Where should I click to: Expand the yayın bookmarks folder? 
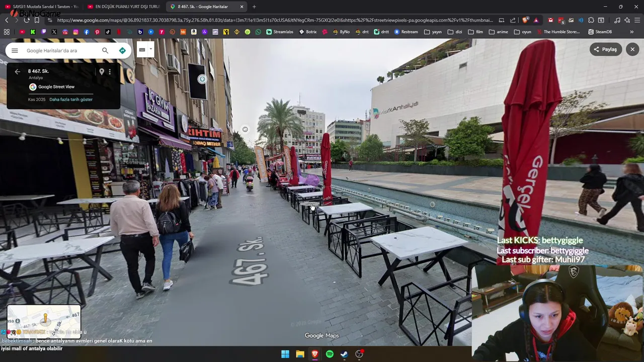point(433,32)
